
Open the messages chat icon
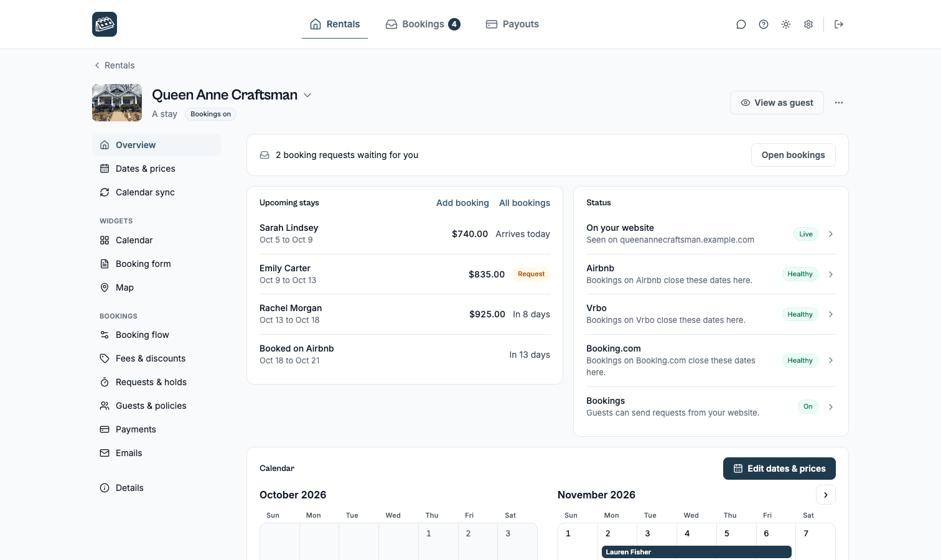click(741, 24)
